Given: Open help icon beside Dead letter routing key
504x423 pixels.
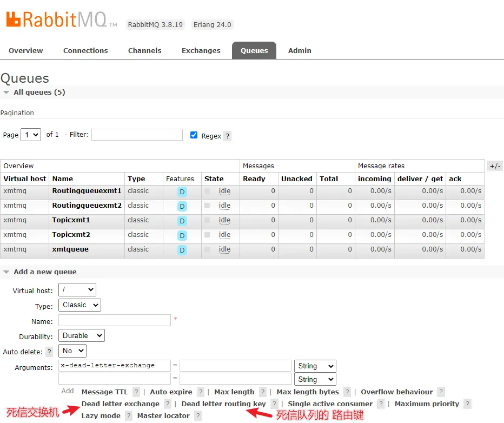Looking at the screenshot, I should pyautogui.click(x=274, y=404).
